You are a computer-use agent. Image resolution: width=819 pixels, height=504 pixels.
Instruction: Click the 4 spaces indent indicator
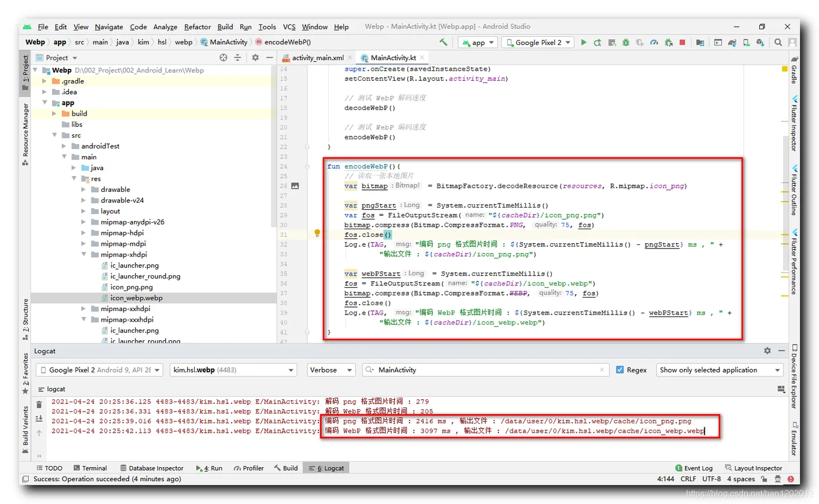coord(741,479)
